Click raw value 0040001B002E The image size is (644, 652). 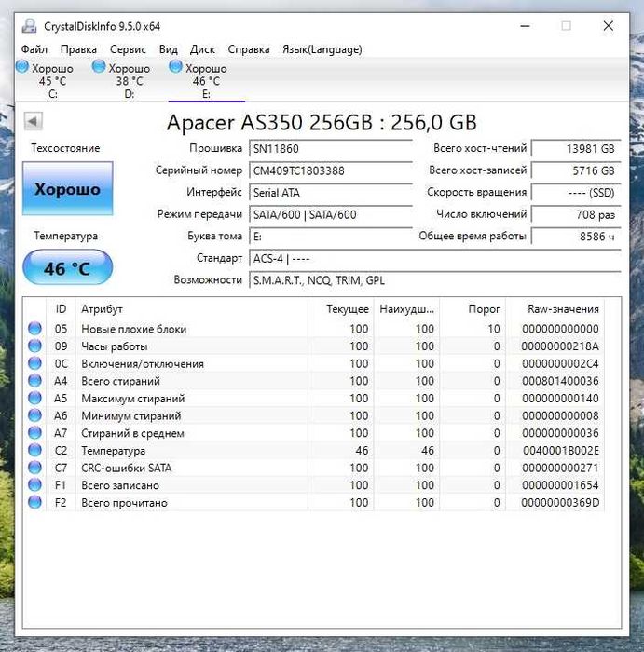pos(561,451)
